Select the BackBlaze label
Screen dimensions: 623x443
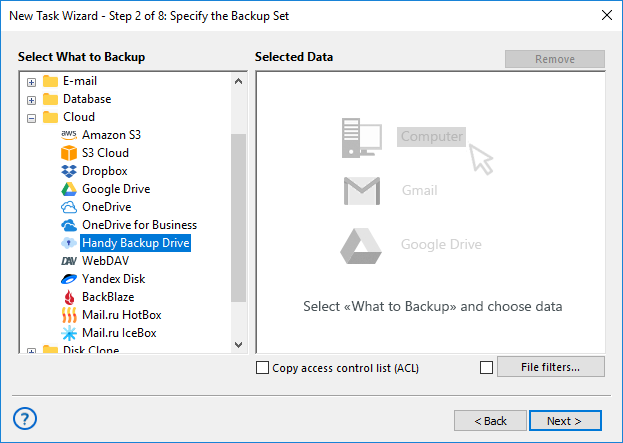point(108,297)
